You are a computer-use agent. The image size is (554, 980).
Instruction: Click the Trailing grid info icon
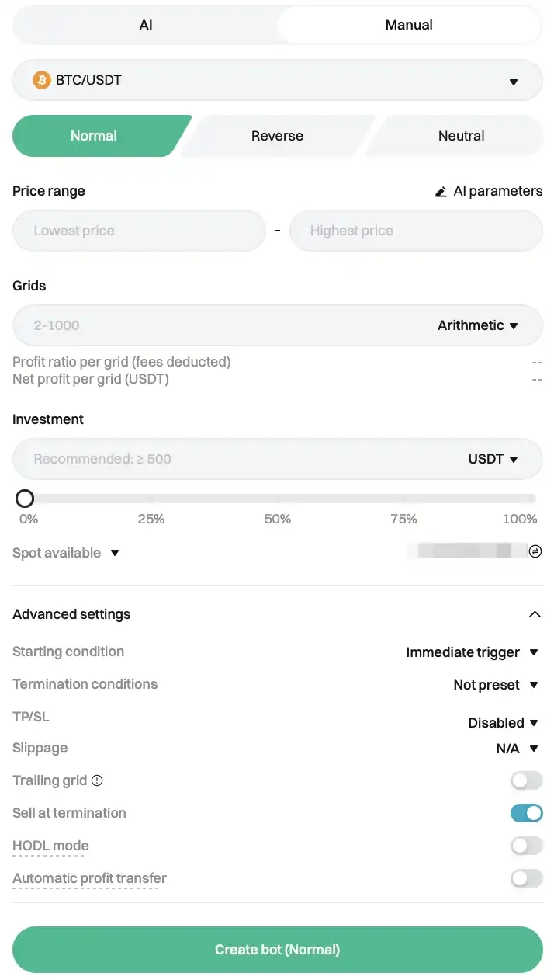[97, 781]
